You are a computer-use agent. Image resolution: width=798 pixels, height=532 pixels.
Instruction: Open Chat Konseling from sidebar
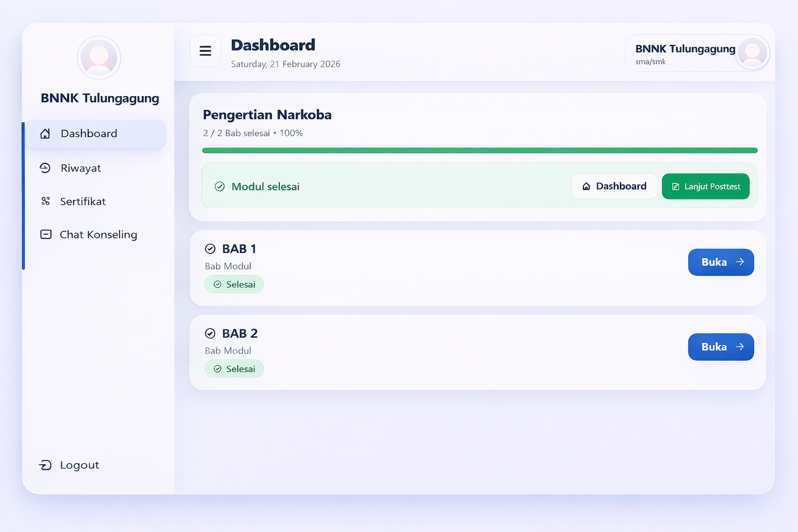coord(98,235)
